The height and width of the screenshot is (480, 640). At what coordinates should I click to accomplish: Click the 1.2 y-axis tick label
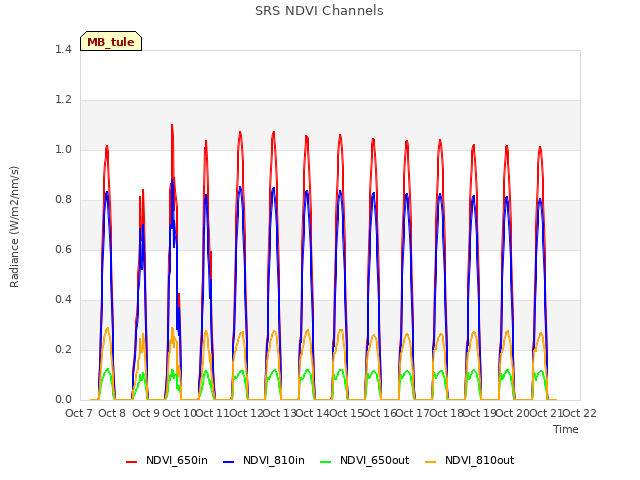(63, 100)
